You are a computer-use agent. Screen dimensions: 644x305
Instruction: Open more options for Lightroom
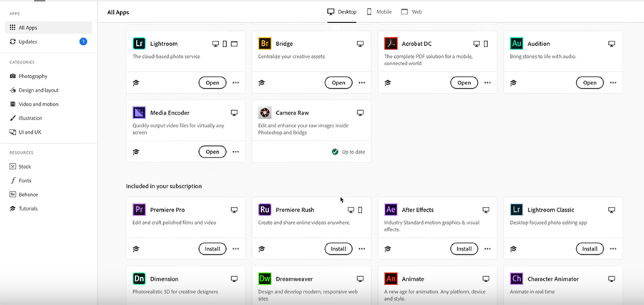235,82
